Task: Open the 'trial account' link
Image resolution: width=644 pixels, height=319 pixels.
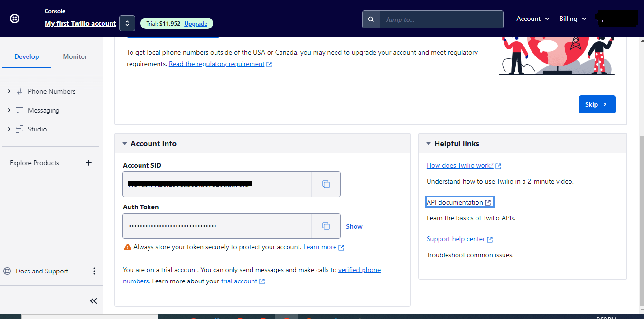Action: (x=239, y=281)
